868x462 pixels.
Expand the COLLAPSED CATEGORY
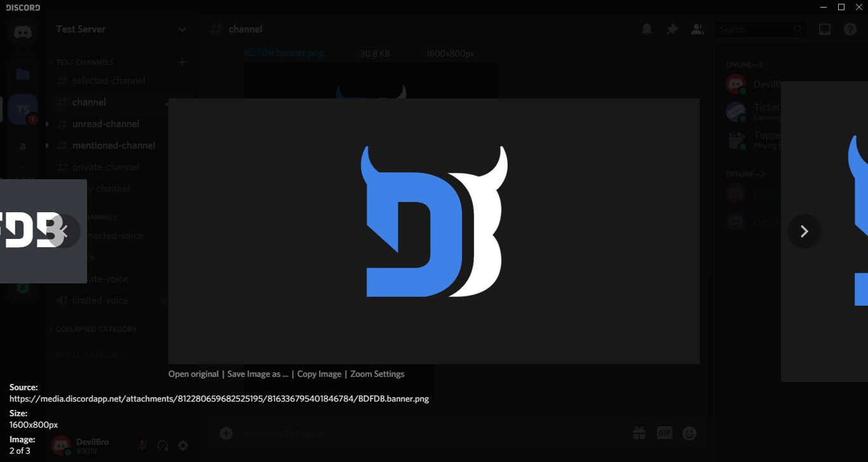pos(96,329)
